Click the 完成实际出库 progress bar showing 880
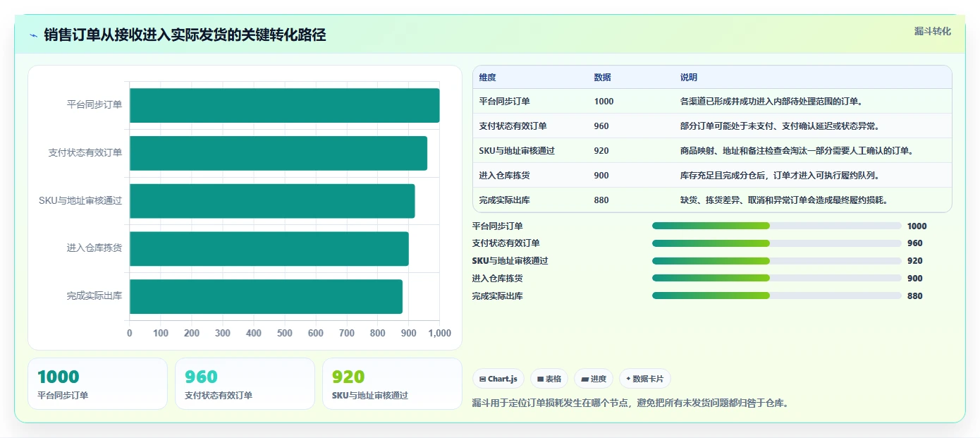Screen dimensions: 980x438 tap(777, 296)
